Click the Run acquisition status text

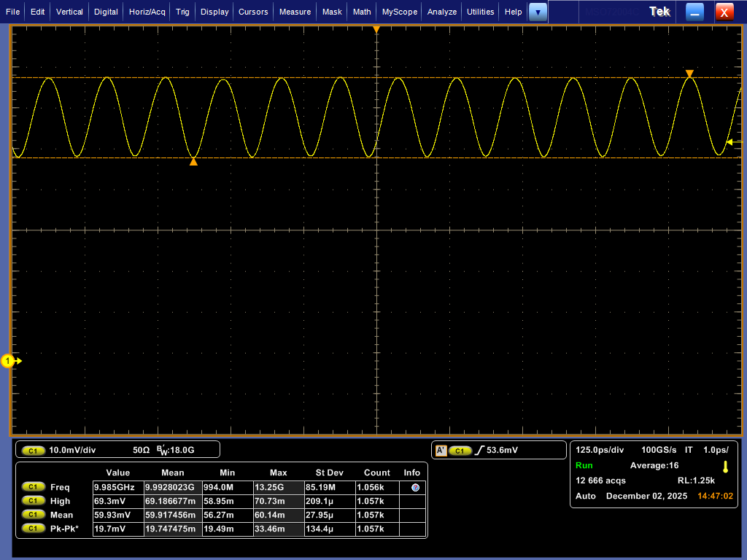click(x=584, y=465)
